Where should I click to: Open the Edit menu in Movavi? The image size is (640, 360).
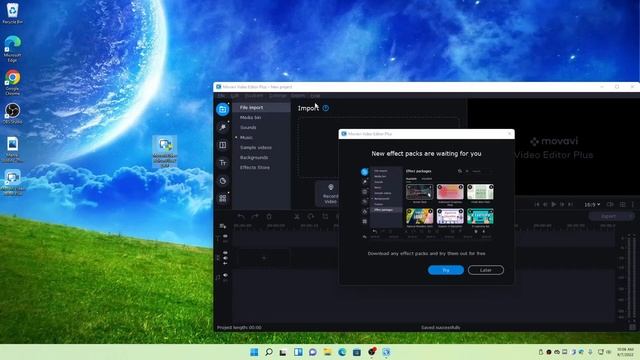tap(235, 96)
